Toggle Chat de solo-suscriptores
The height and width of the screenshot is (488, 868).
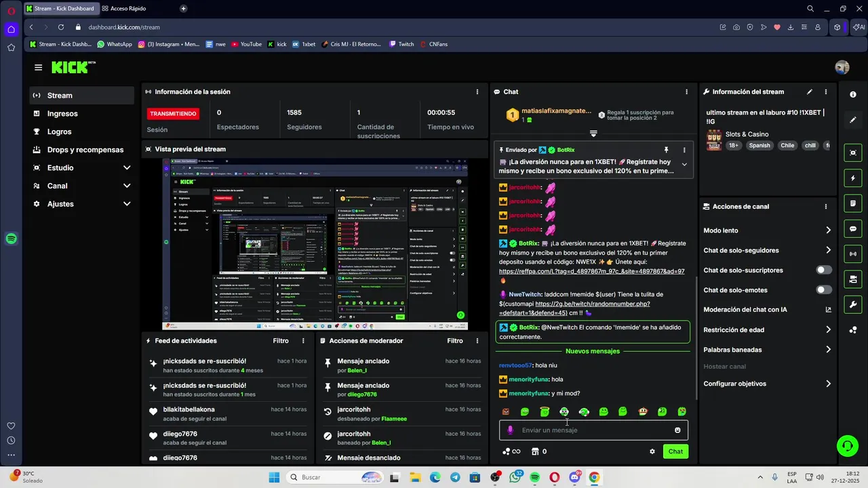[824, 270]
